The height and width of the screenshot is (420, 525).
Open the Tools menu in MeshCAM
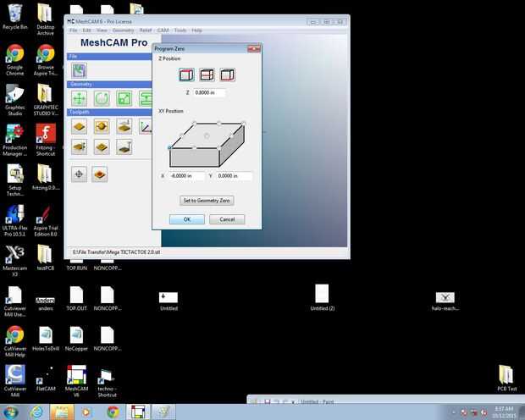[x=180, y=30]
